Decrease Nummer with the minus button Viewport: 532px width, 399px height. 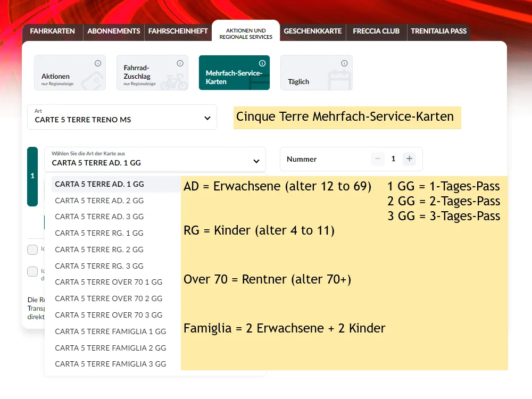click(377, 159)
